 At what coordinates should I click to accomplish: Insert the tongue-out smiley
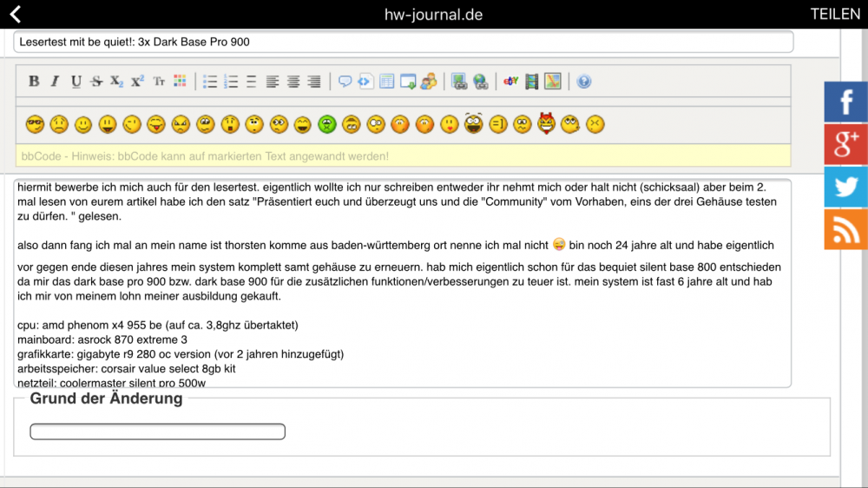(156, 124)
